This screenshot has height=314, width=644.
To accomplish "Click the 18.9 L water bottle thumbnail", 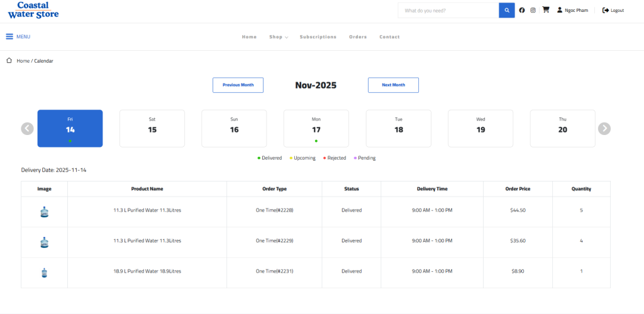I will tap(44, 272).
